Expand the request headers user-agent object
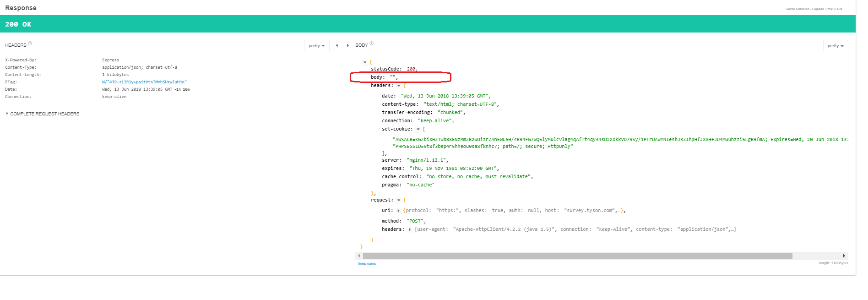 (x=409, y=229)
